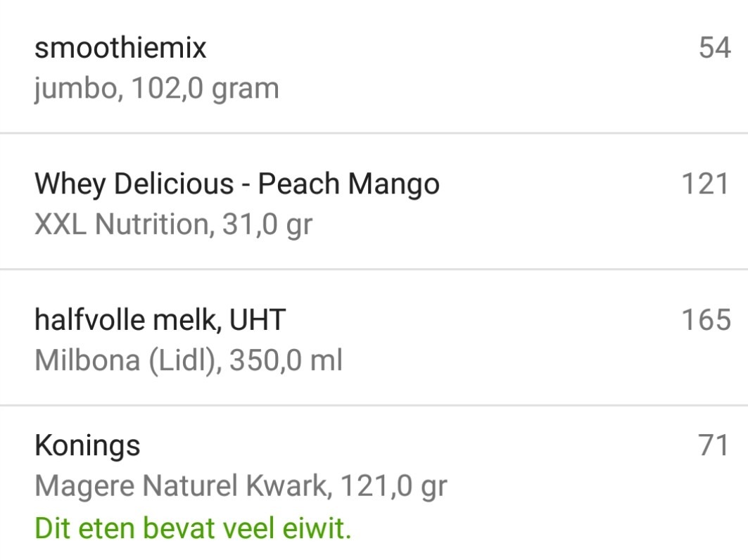Tap the 350,0 ml quantity
This screenshot has width=748, height=560.
coord(286,361)
